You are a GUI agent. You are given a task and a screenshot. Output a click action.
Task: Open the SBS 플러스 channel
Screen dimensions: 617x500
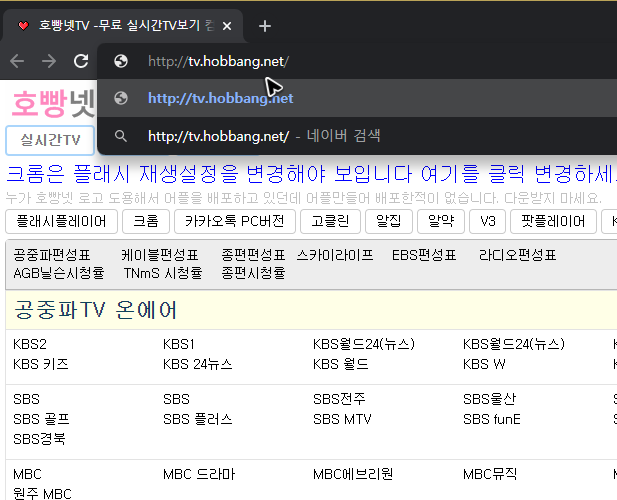198,419
